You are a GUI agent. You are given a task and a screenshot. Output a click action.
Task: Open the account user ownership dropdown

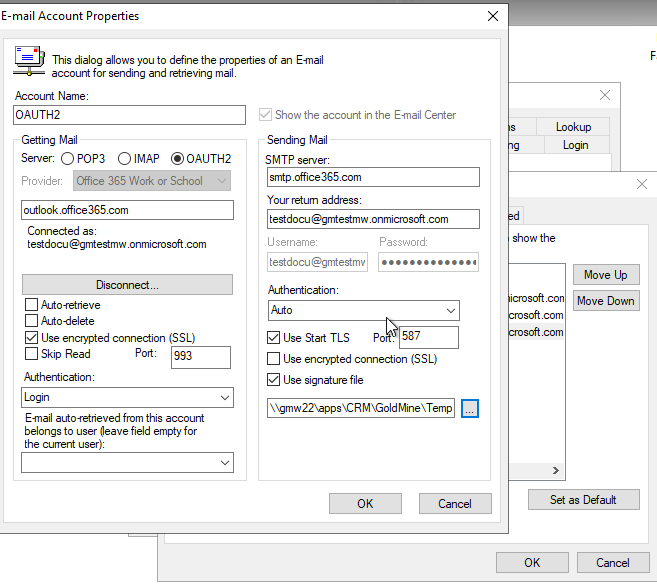pyautogui.click(x=127, y=463)
